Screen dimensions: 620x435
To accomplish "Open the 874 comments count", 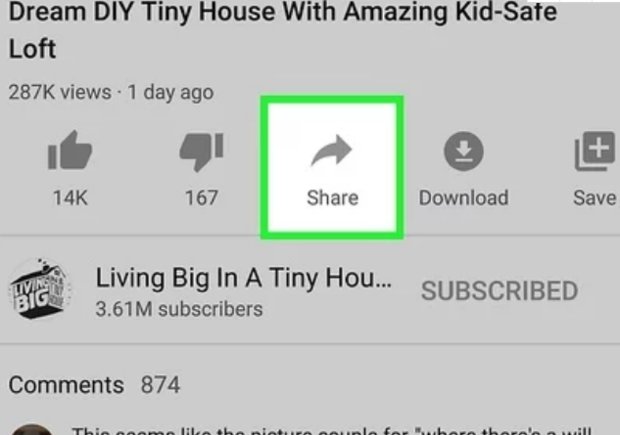I will click(x=161, y=385).
